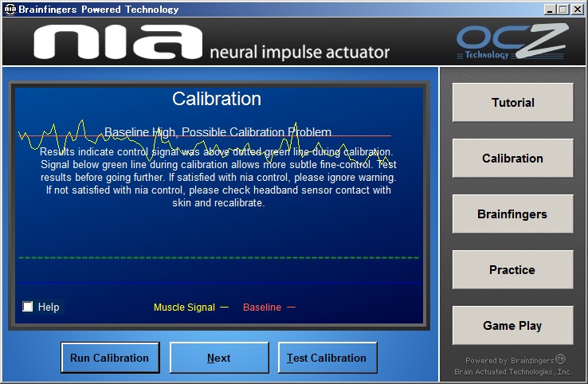Open the Tutorial section

point(512,103)
